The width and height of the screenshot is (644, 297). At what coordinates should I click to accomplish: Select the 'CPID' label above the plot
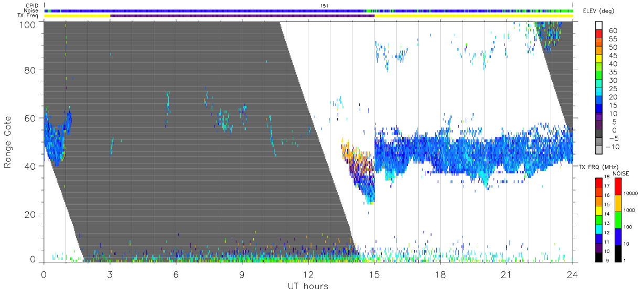coord(32,5)
